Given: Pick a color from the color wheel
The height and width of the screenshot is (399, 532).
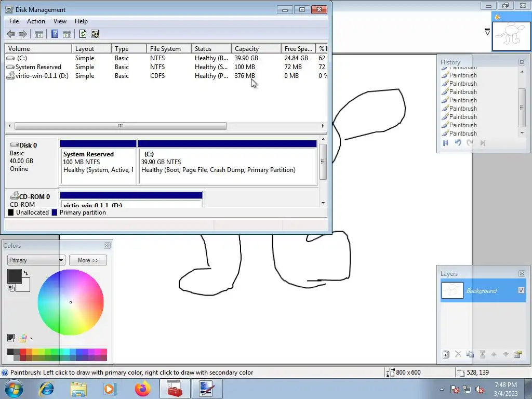Looking at the screenshot, I should (x=71, y=302).
